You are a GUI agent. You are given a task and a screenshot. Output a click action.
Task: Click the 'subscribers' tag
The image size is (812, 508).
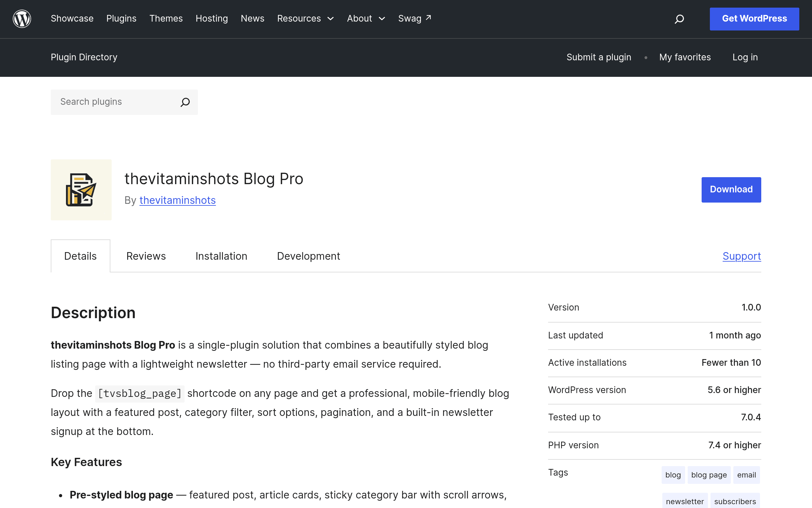click(735, 501)
